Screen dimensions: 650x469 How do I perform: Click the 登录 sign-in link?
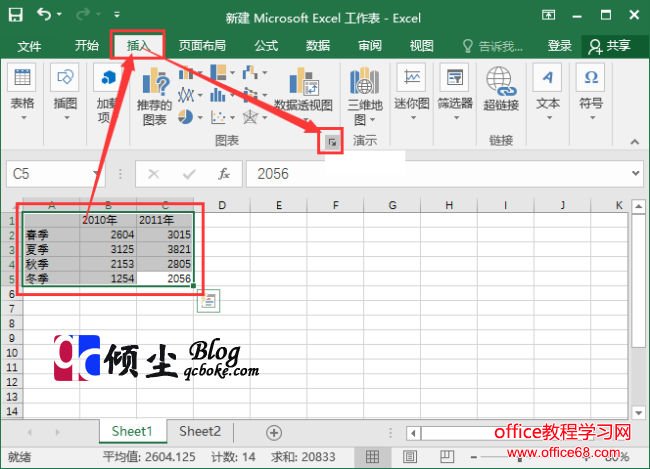tap(560, 45)
